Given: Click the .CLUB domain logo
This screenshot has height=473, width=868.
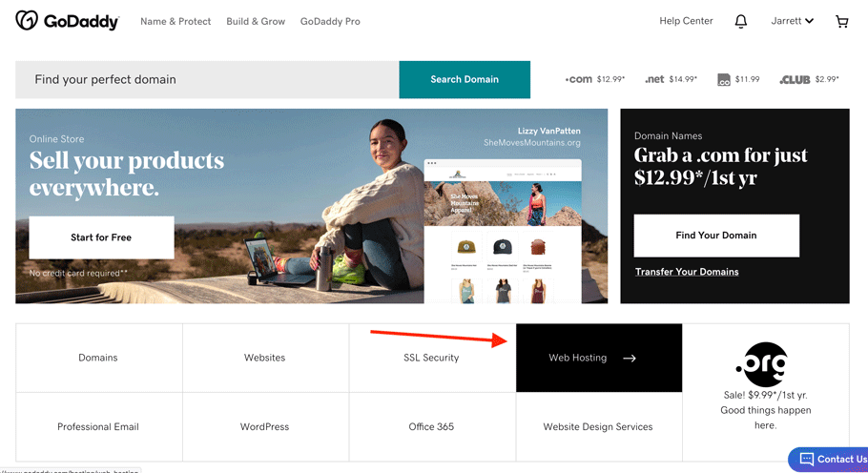Looking at the screenshot, I should [795, 80].
